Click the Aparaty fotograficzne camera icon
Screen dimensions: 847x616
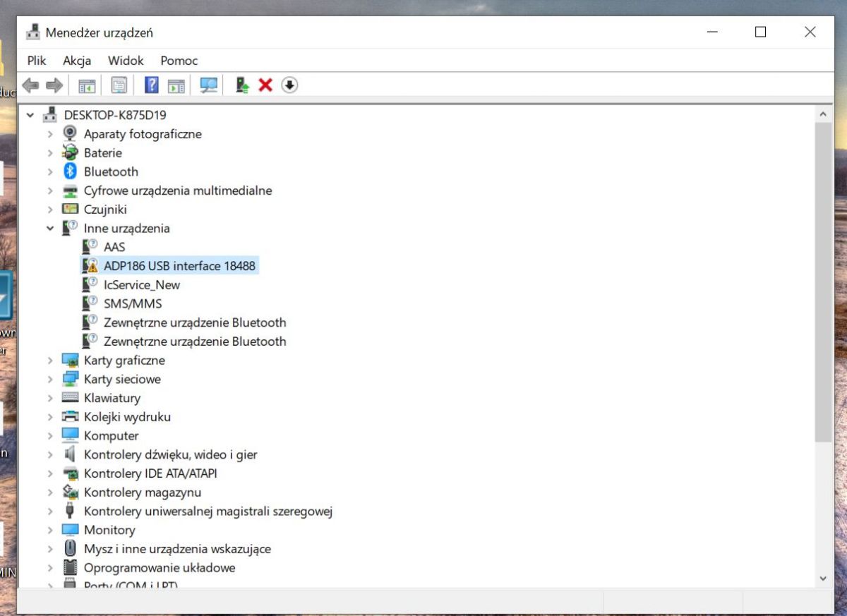[x=70, y=133]
